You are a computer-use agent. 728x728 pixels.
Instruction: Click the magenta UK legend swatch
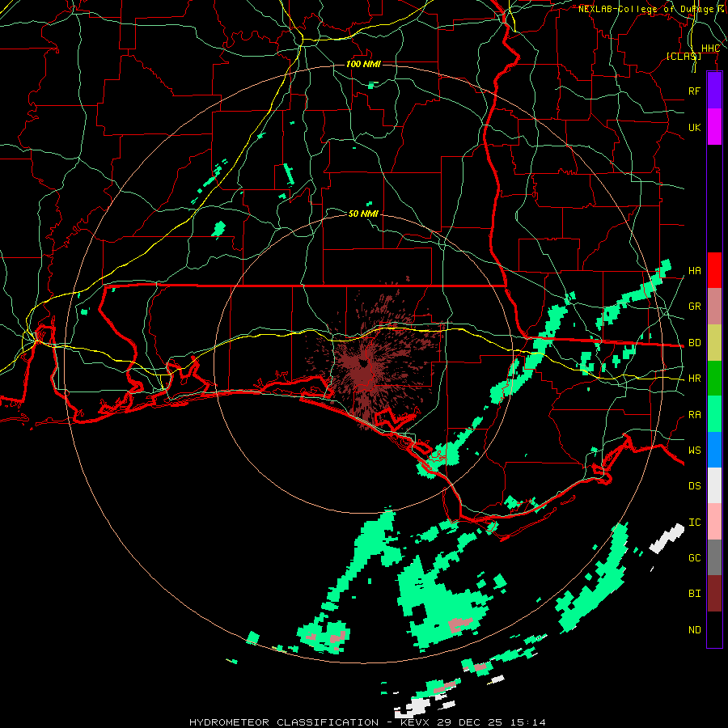[714, 127]
